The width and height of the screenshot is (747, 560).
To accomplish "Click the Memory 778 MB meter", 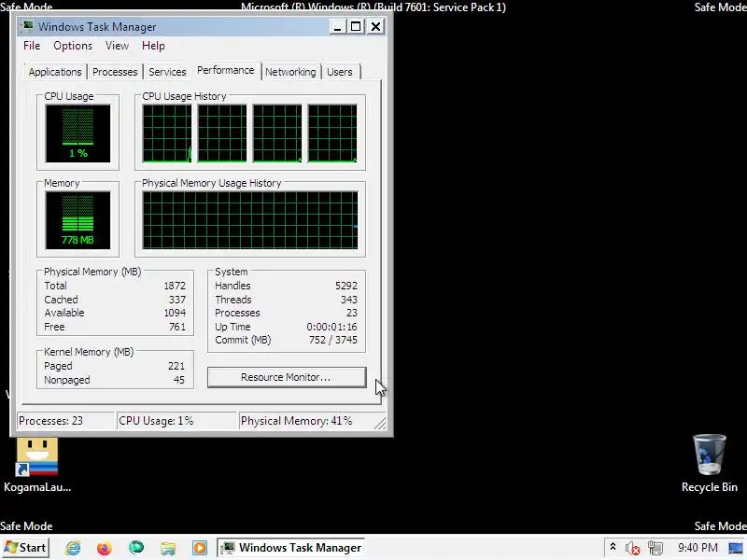I will (x=78, y=220).
